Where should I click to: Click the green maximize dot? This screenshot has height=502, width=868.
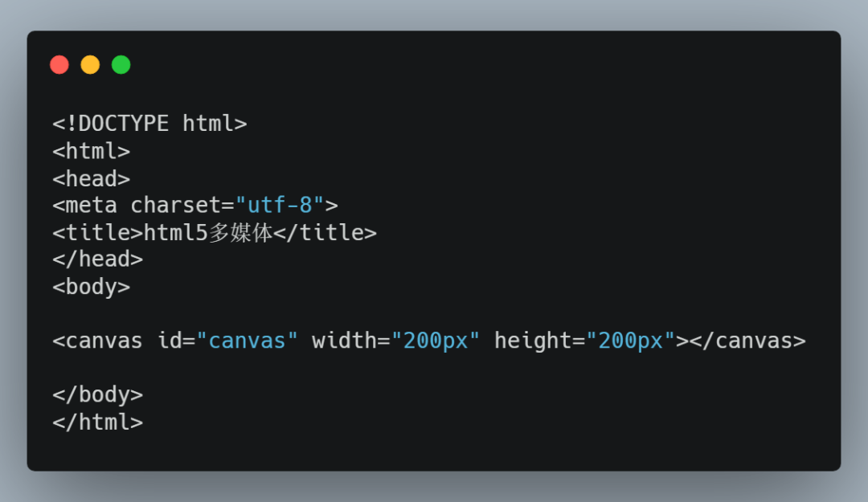(121, 65)
